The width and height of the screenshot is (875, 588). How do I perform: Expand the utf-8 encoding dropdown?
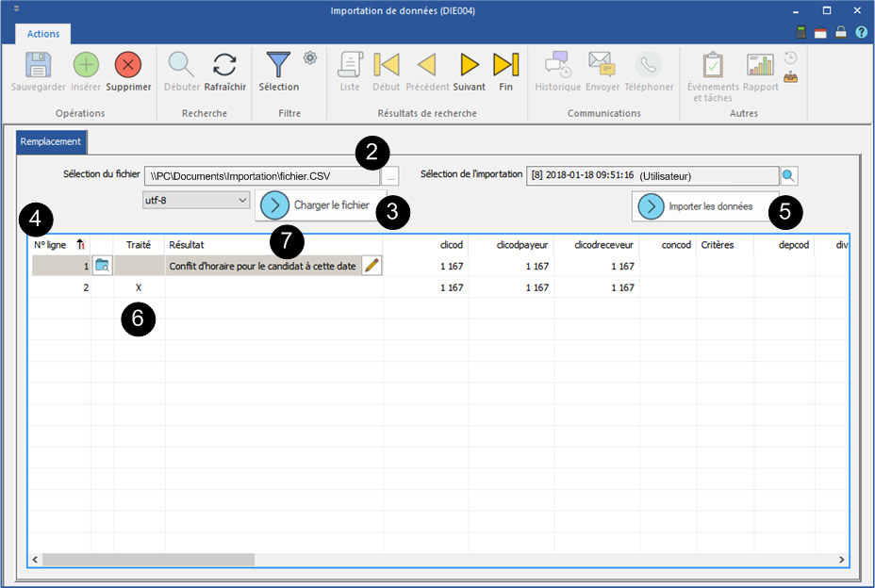[243, 201]
